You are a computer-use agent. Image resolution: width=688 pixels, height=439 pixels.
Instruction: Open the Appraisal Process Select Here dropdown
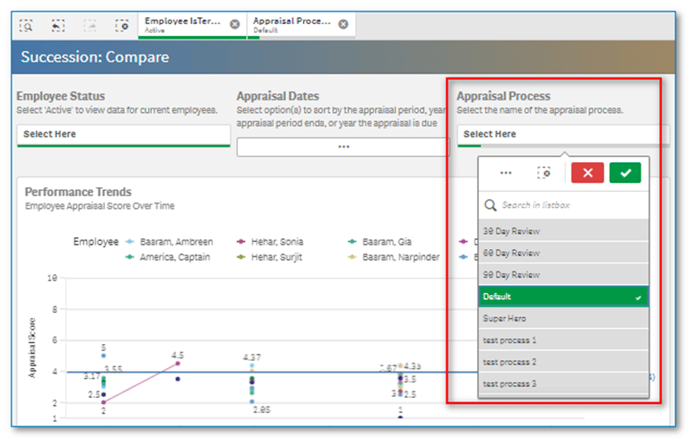coord(563,135)
